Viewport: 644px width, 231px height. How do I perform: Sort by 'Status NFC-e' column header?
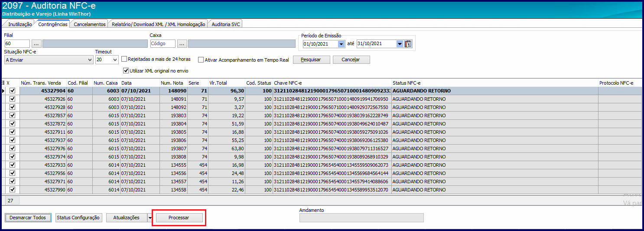click(494, 82)
